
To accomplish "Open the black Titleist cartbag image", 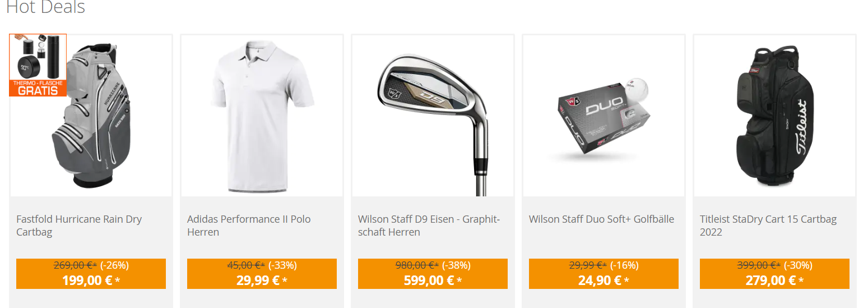I will coord(774,116).
